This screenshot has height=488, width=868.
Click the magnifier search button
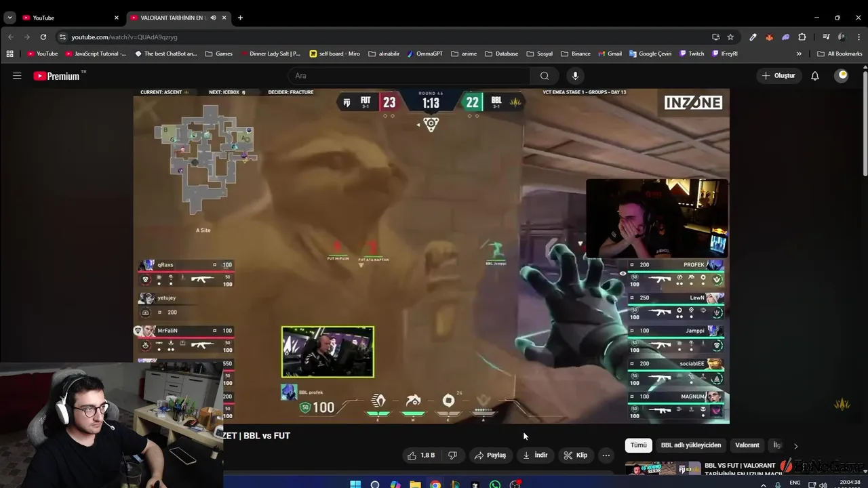pyautogui.click(x=545, y=76)
